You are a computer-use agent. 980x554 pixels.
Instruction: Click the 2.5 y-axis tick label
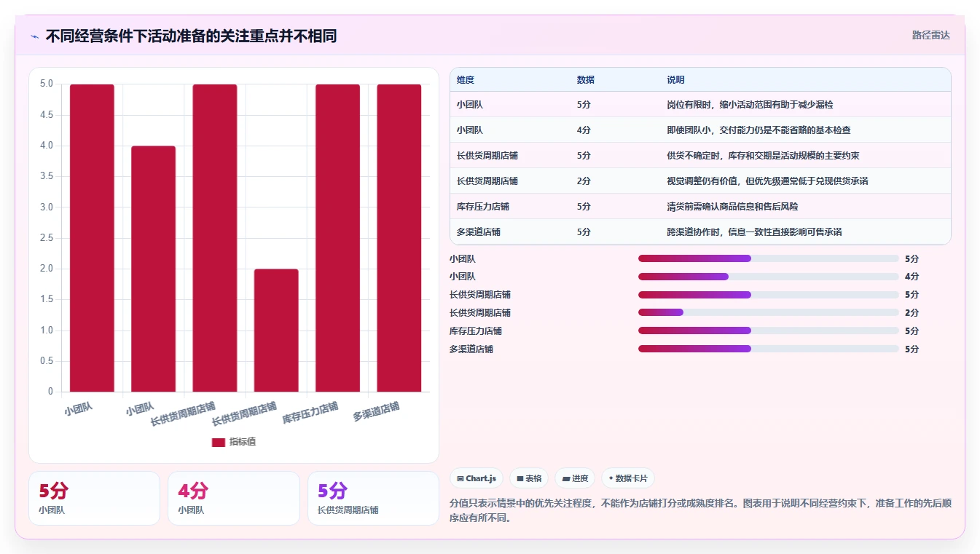(x=47, y=238)
